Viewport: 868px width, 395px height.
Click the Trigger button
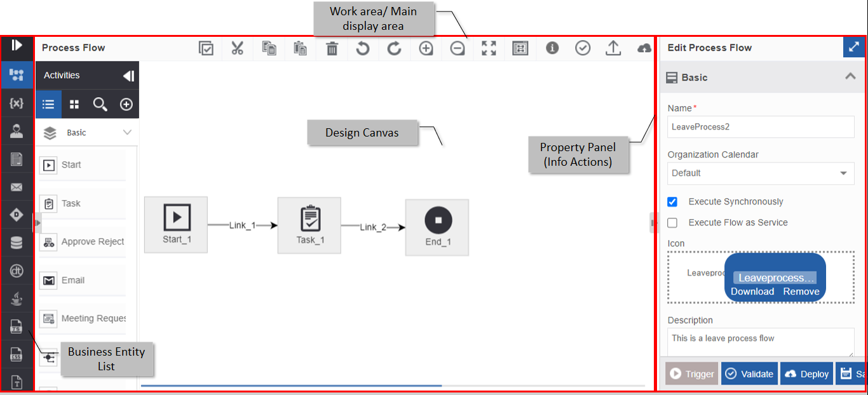[691, 373]
